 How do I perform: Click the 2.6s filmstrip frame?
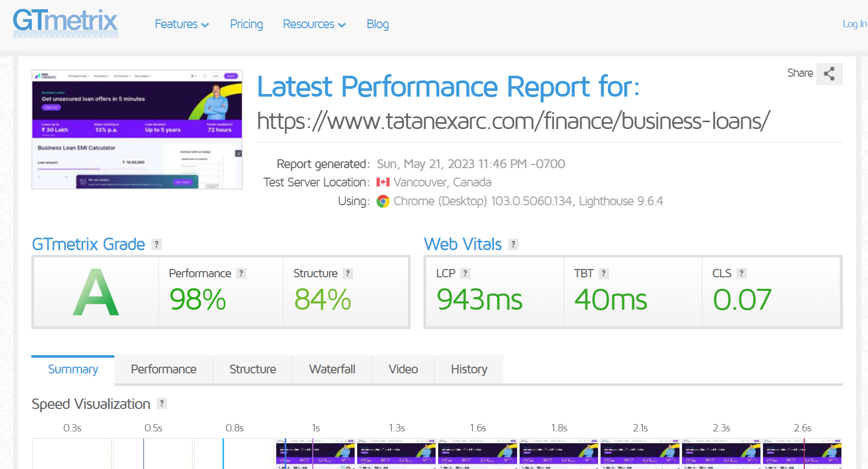802,453
